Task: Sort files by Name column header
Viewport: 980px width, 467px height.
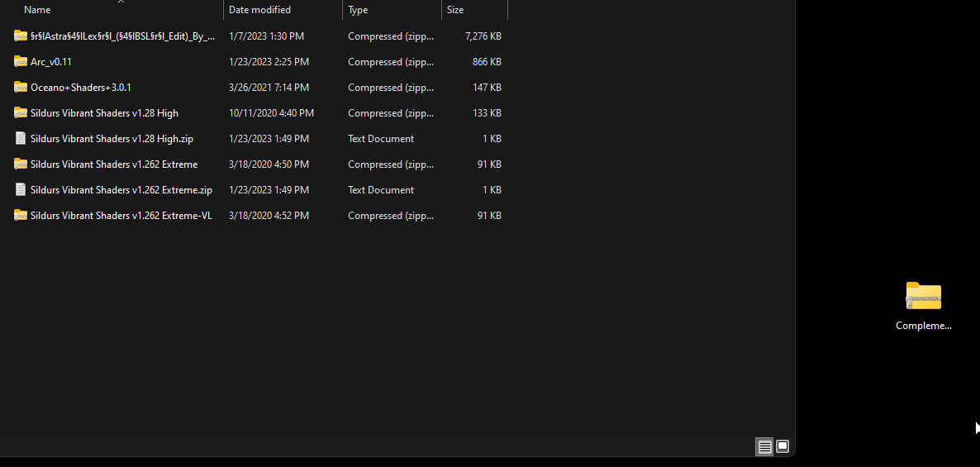Action: point(37,10)
